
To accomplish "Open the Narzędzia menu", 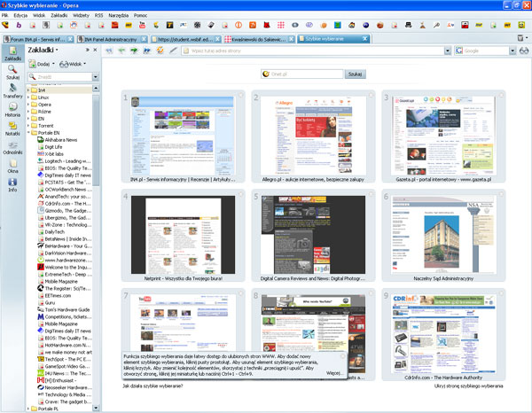I will (x=119, y=15).
